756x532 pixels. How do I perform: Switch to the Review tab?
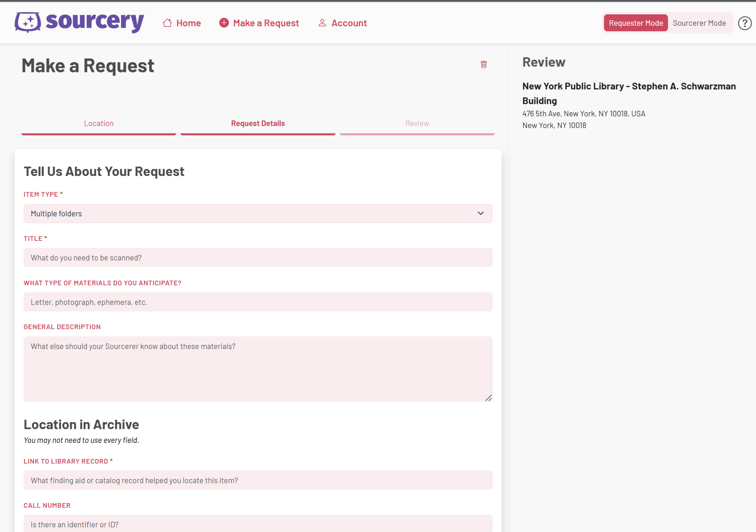[417, 123]
